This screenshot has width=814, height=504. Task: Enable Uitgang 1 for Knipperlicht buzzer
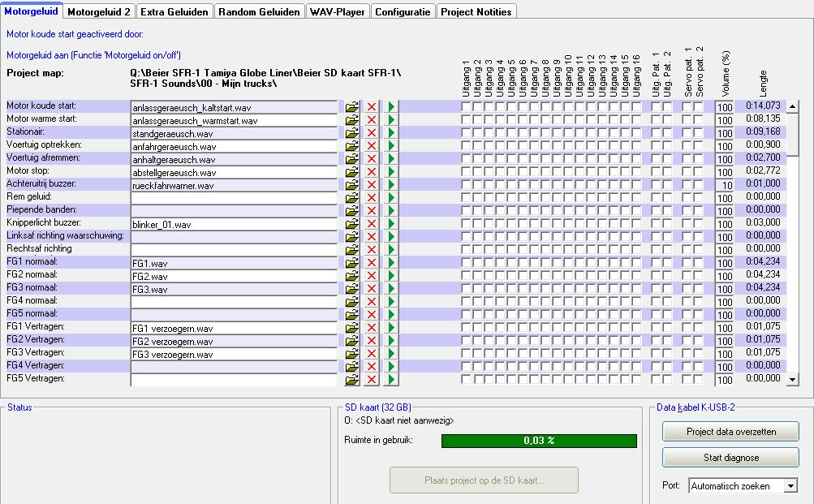(466, 223)
